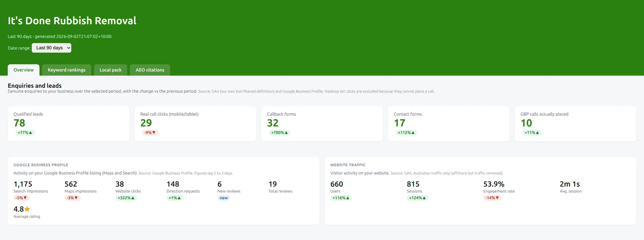Click the generated timestamp line in header
The width and height of the screenshot is (644, 240).
(60, 36)
